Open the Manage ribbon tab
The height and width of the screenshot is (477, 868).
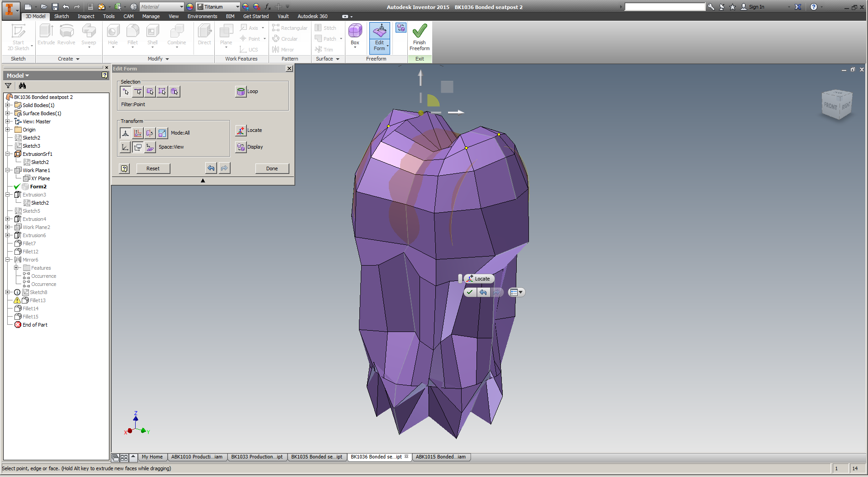click(151, 16)
